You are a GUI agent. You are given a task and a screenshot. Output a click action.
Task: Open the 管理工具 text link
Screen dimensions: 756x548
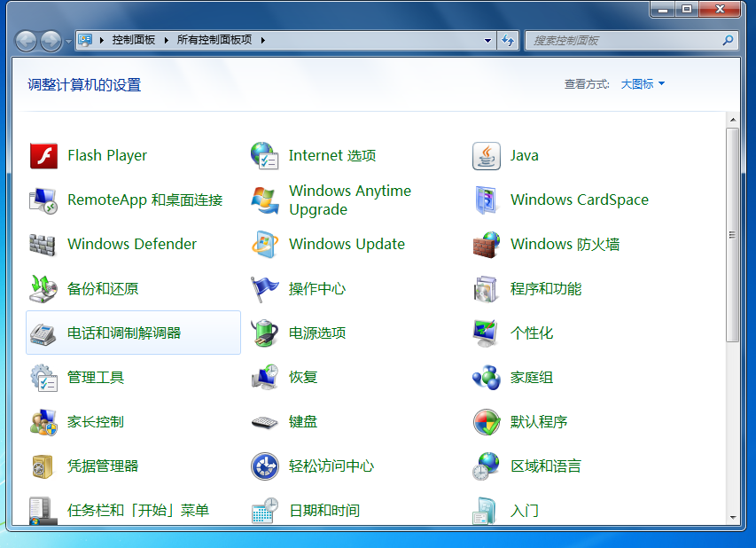[96, 378]
